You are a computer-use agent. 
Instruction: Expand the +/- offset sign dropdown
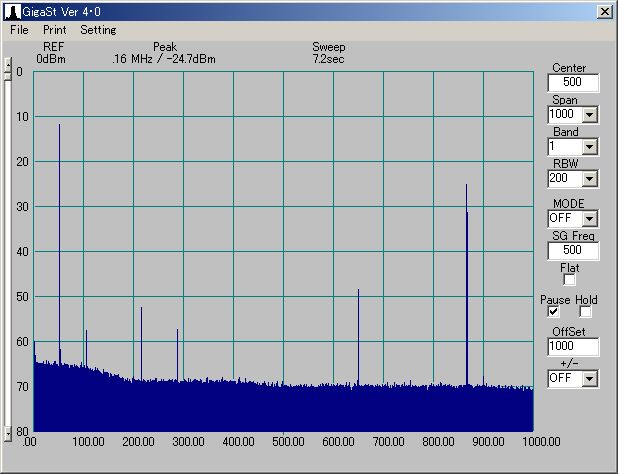589,379
